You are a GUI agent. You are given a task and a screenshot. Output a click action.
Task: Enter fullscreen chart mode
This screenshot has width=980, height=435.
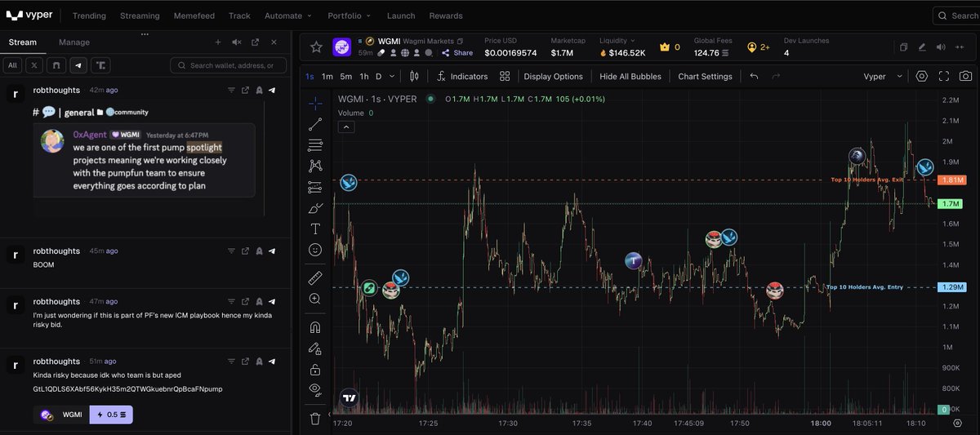click(944, 76)
